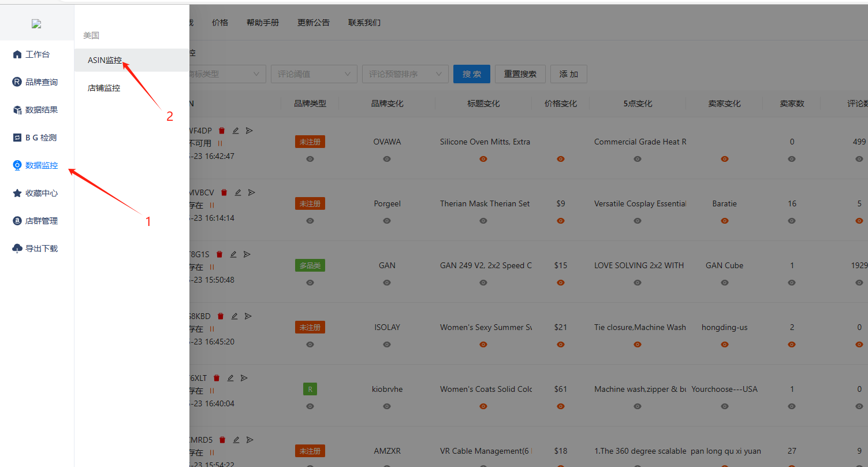Image resolution: width=868 pixels, height=467 pixels.
Task: Toggle the orange eye under the $9 price
Action: point(561,221)
